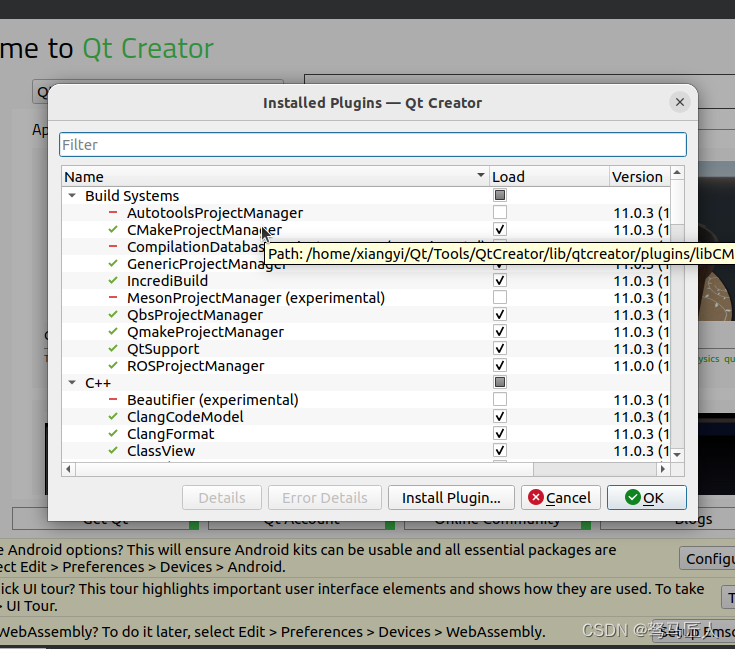Click the horizontal scrollbar left arrow

click(x=68, y=469)
